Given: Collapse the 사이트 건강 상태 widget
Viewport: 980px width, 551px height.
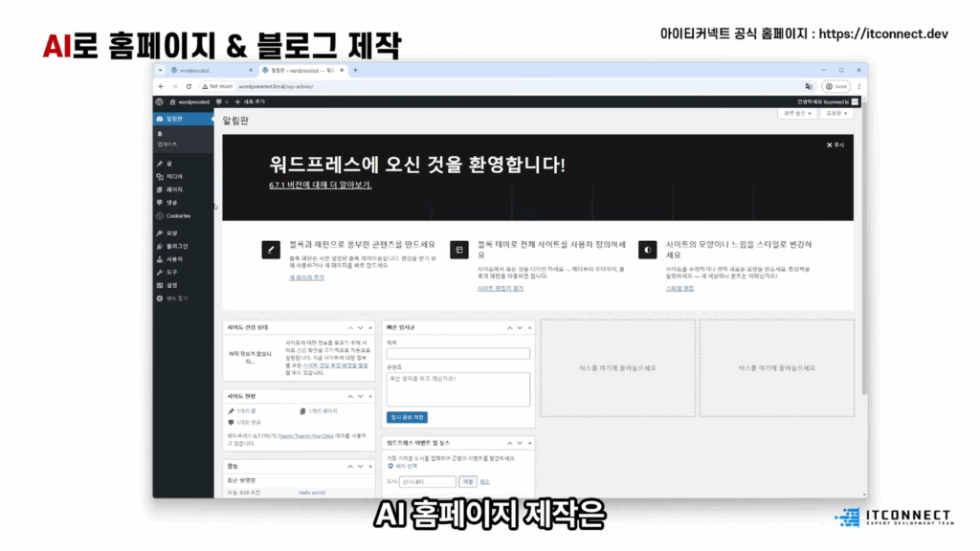Looking at the screenshot, I should 370,328.
